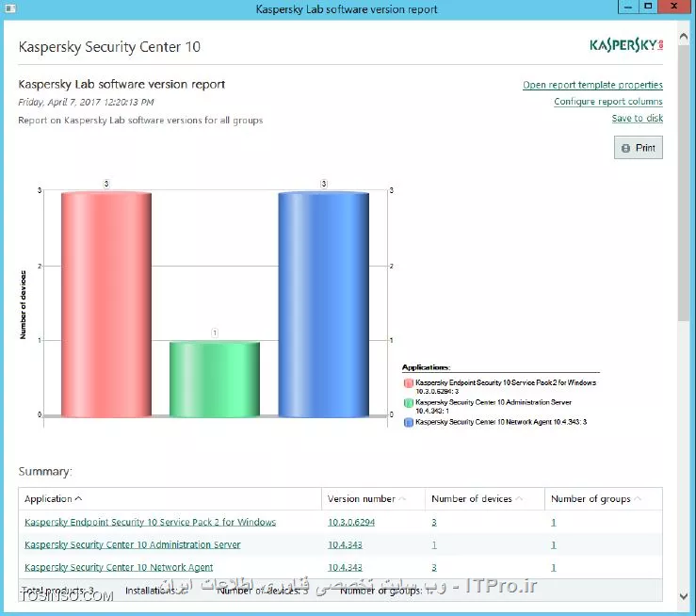Open Kaspersky Security Center 10 Administration Server link
This screenshot has height=616, width=696.
(132, 544)
